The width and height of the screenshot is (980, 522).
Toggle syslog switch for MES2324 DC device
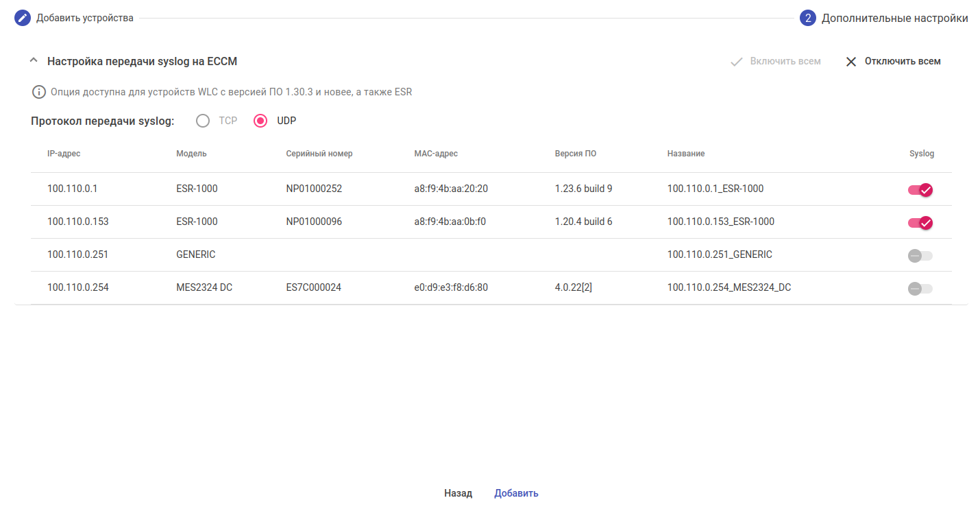tap(920, 289)
